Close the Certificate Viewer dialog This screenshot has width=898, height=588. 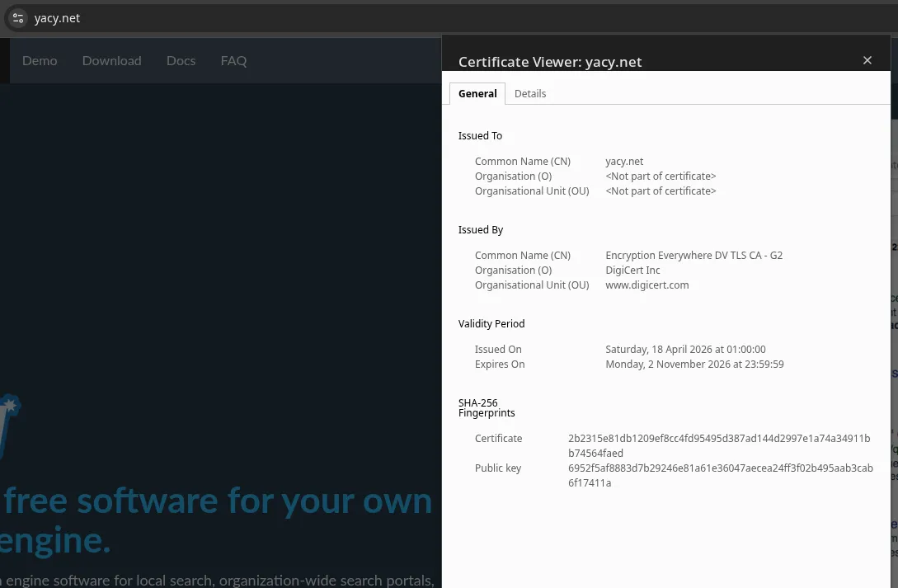coord(867,60)
